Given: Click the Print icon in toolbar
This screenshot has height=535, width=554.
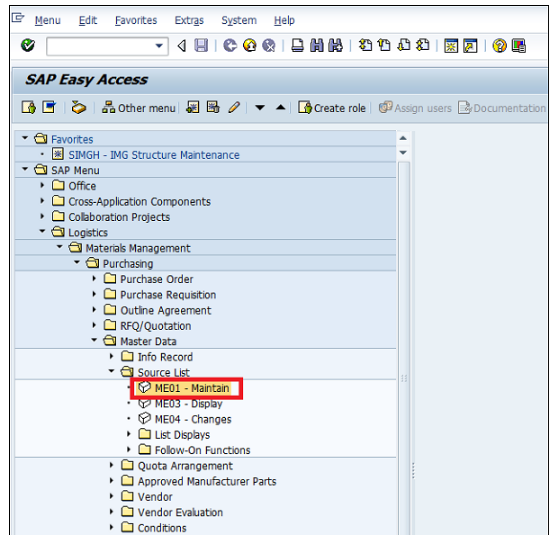Looking at the screenshot, I should coord(297,46).
